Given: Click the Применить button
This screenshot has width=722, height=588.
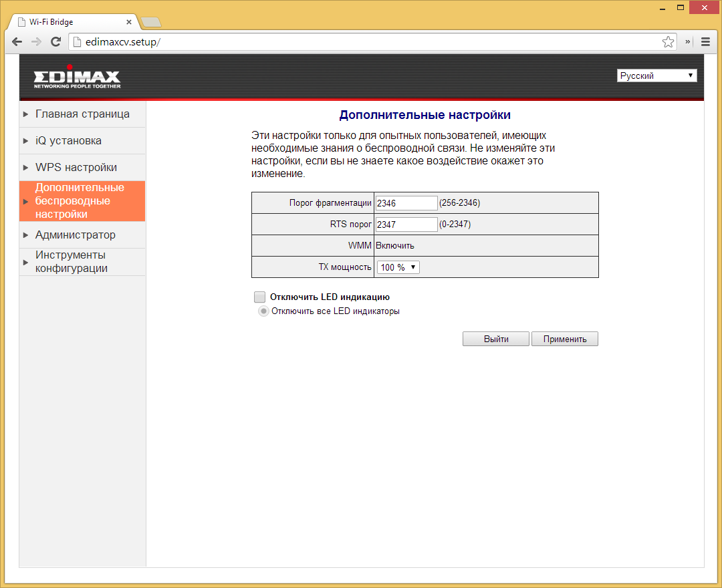Looking at the screenshot, I should [x=565, y=339].
